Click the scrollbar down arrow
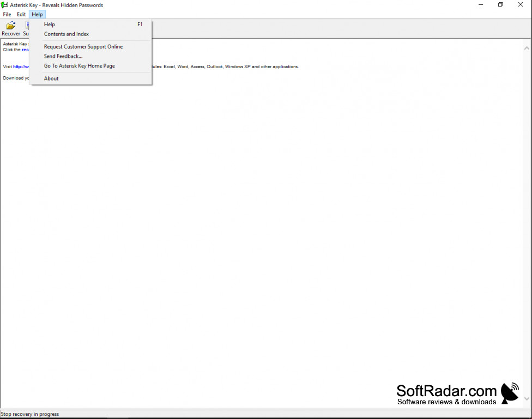532x419 pixels. (x=527, y=399)
